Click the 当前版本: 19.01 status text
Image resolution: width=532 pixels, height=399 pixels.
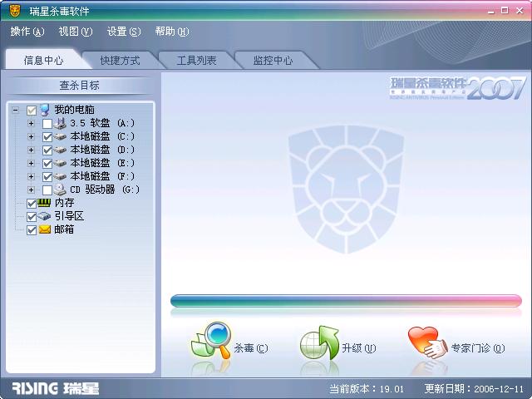click(x=367, y=388)
